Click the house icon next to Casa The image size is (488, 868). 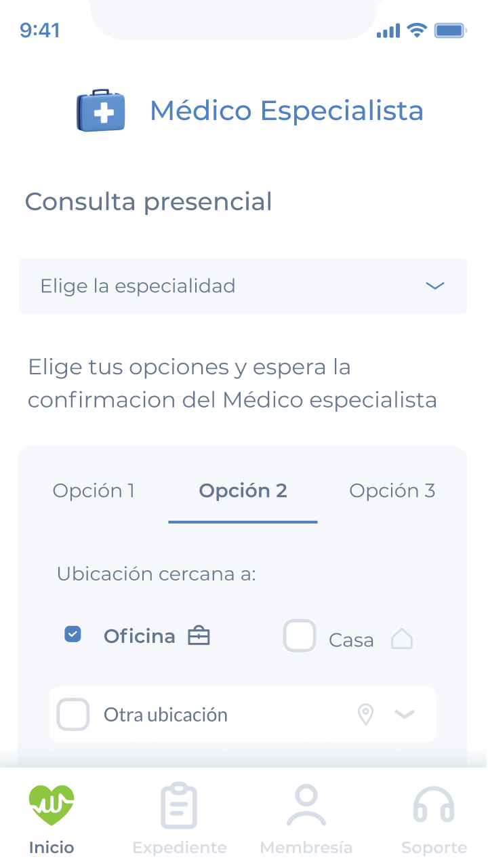402,639
